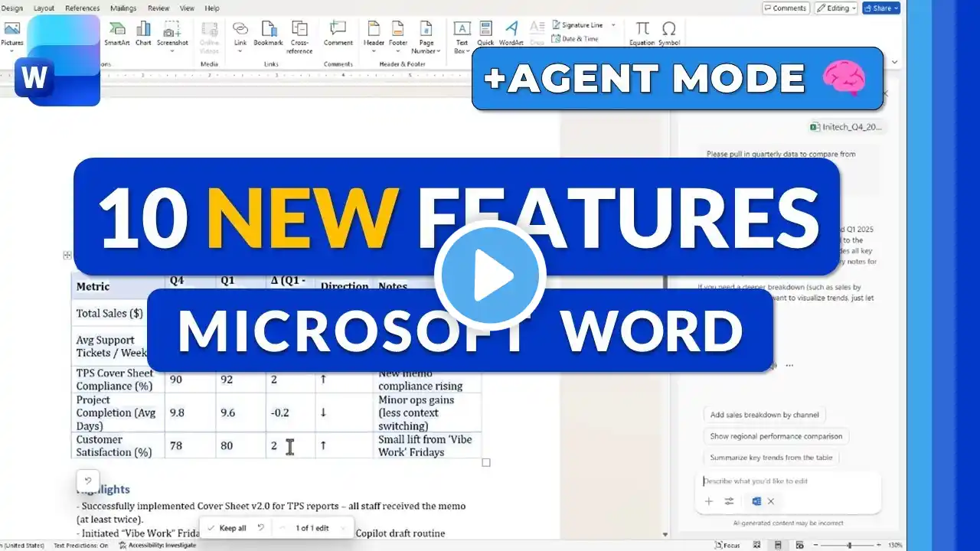Close the Copilot pane
The height and width of the screenshot is (551, 980).
click(x=886, y=93)
